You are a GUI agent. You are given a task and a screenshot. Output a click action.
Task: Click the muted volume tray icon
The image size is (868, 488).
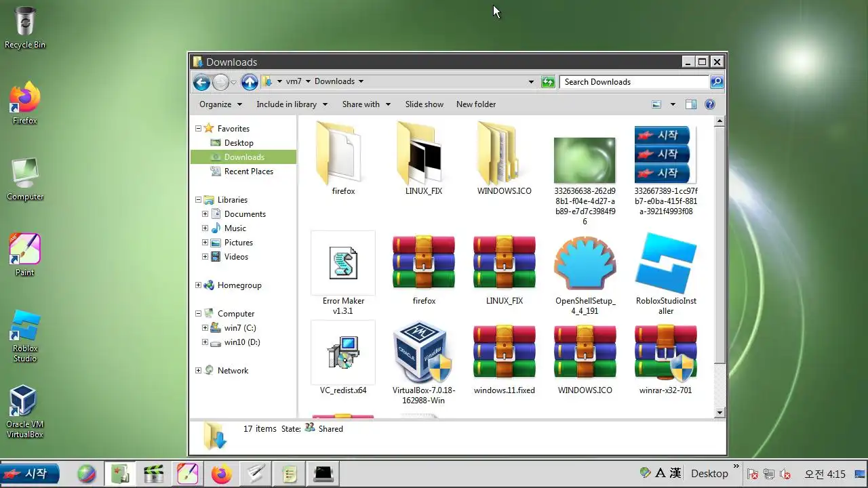pos(786,474)
